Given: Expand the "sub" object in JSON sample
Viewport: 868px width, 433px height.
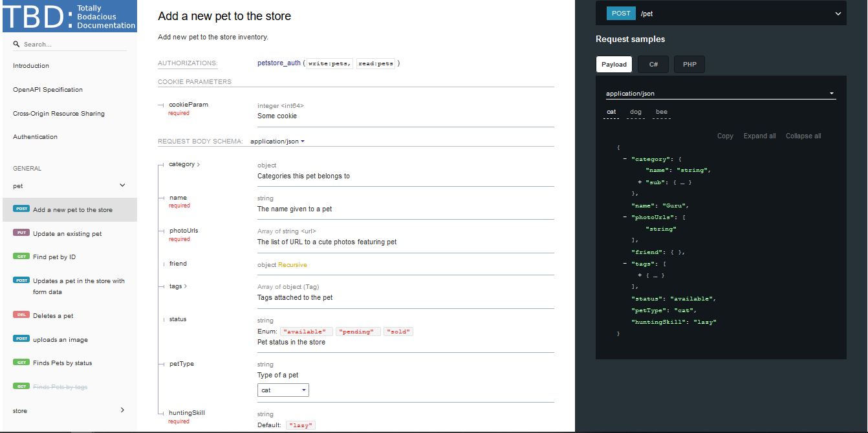Looking at the screenshot, I should pyautogui.click(x=640, y=182).
